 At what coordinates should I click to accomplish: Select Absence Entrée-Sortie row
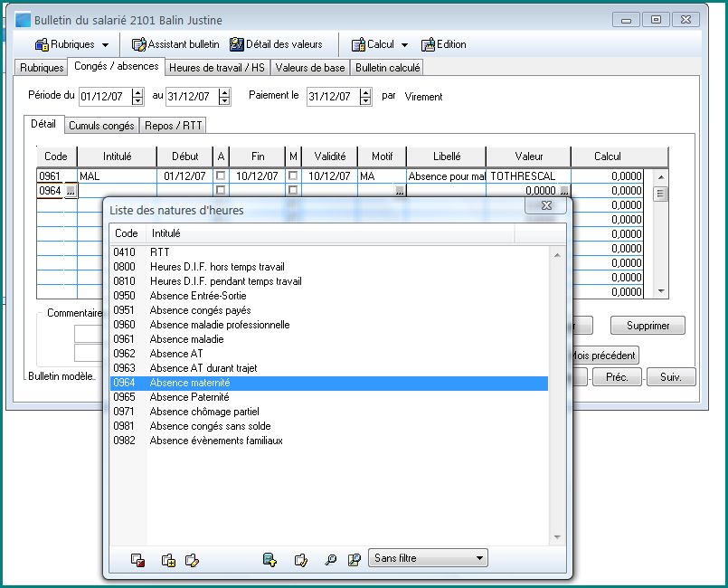coord(329,296)
